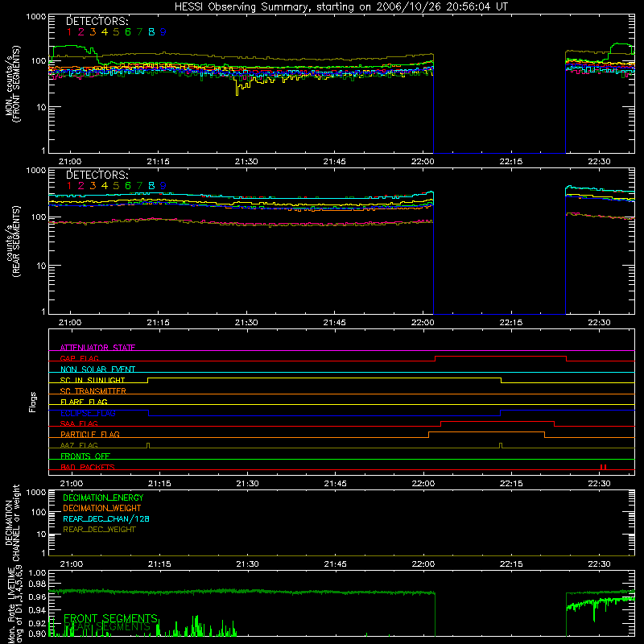Select olive detector 5 in front segments legend
This screenshot has width=644, height=644.
coord(116,31)
